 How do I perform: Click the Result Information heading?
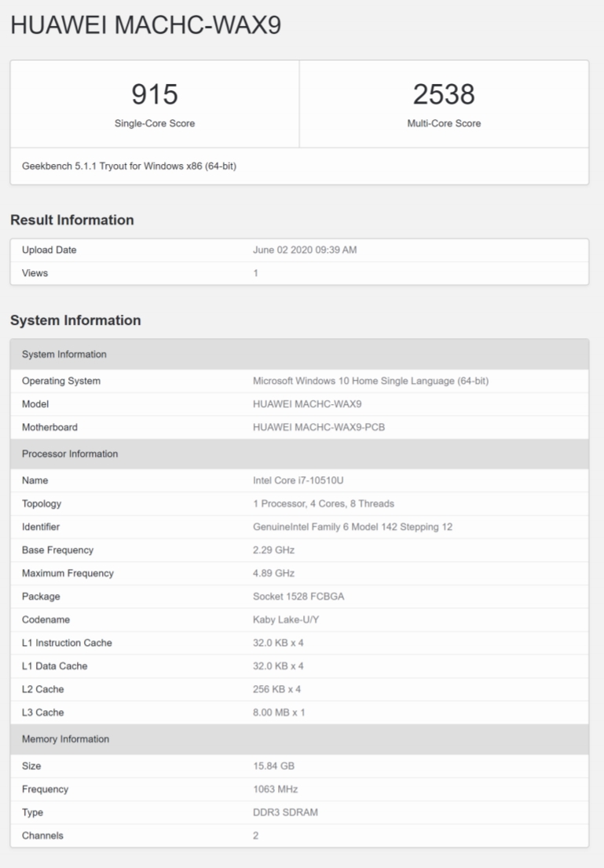point(72,221)
